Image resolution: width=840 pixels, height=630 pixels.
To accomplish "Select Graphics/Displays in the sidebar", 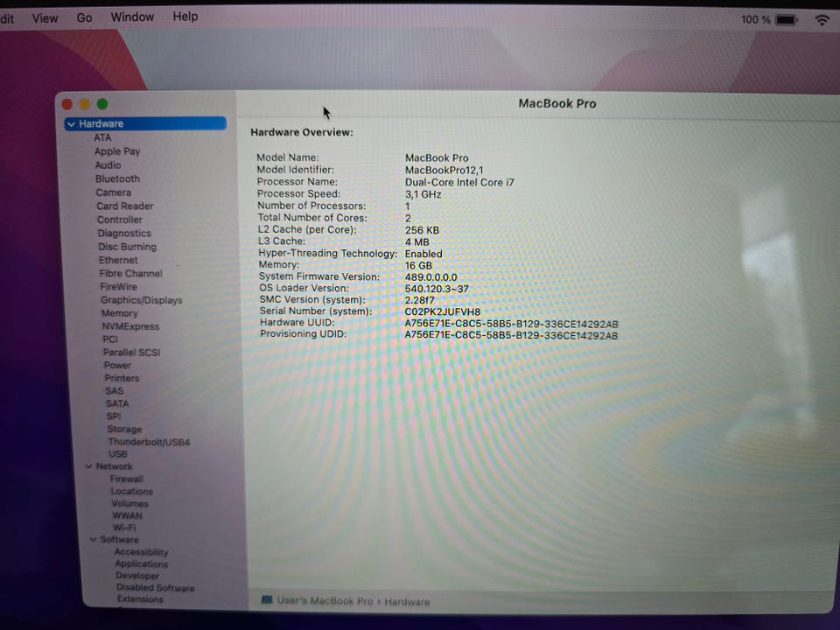I will coord(142,300).
